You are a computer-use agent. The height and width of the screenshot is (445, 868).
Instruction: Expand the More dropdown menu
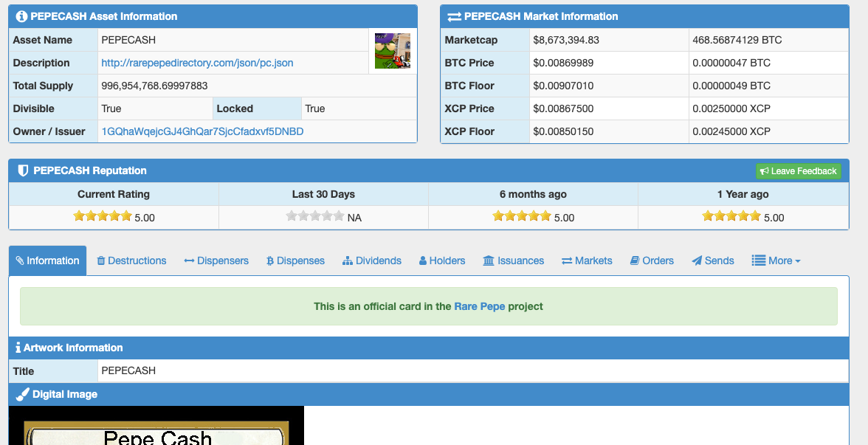click(776, 261)
